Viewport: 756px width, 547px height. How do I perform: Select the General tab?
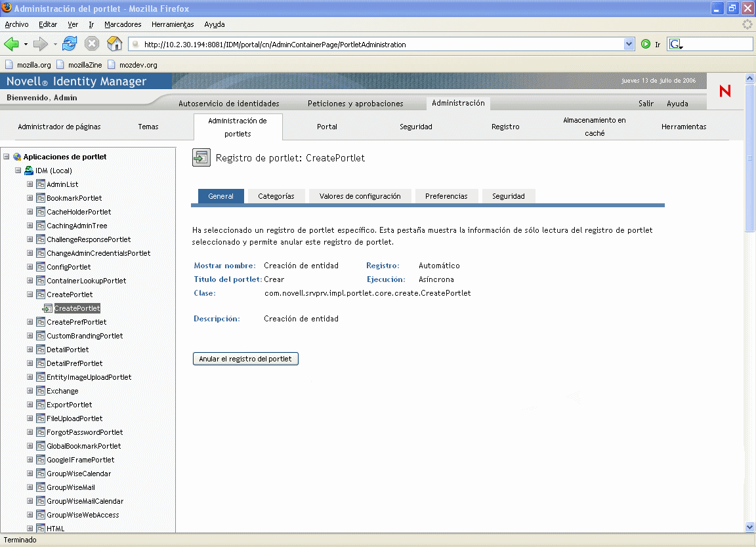(x=220, y=196)
